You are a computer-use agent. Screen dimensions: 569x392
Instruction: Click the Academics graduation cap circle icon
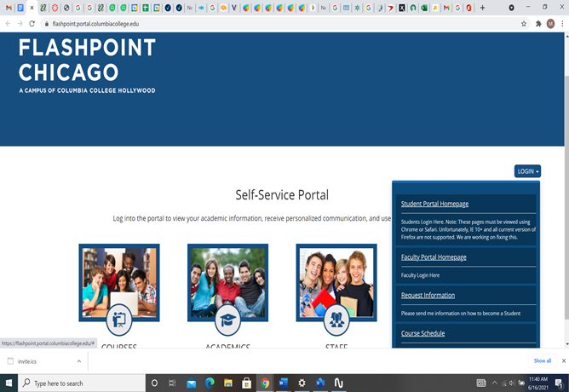pyautogui.click(x=227, y=320)
